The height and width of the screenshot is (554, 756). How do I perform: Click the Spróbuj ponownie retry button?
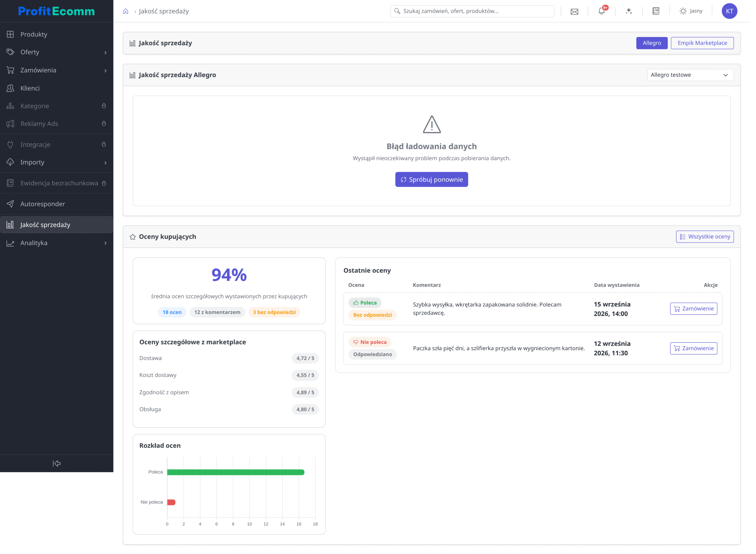point(431,179)
